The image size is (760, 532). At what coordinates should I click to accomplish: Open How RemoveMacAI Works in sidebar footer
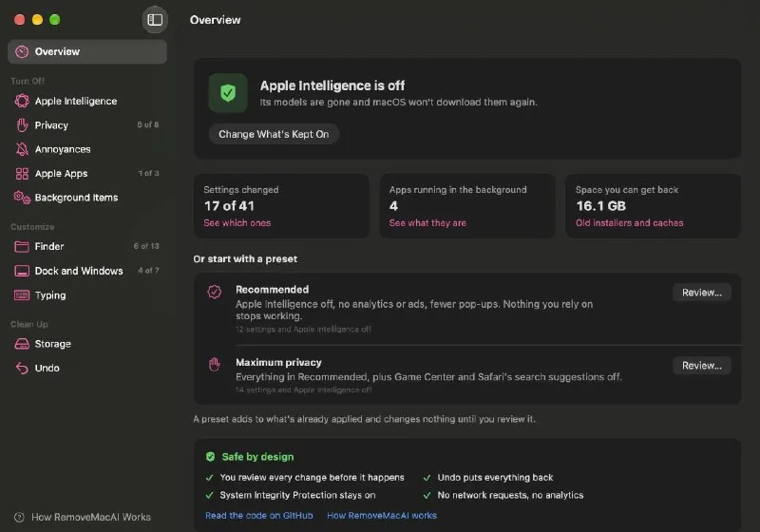(83, 518)
